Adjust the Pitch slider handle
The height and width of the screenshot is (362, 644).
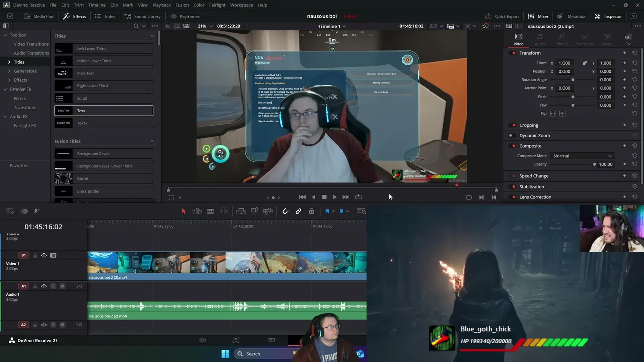tap(573, 97)
